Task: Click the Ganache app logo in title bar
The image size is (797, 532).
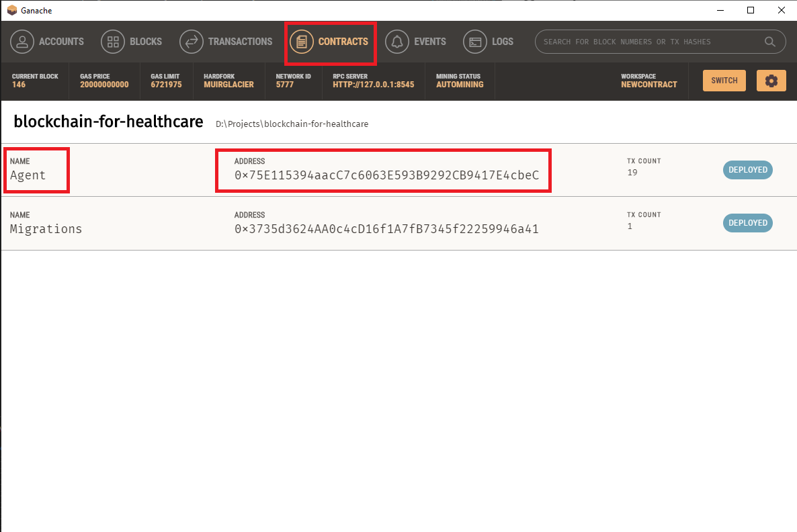Action: (x=11, y=10)
